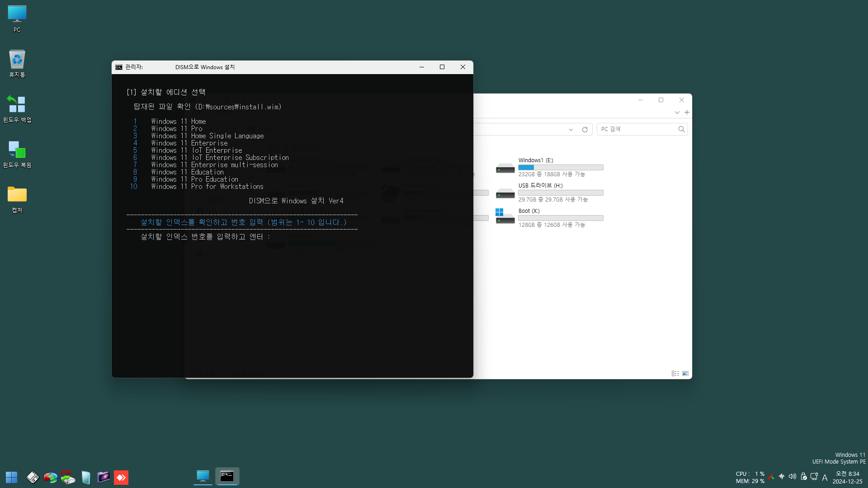This screenshot has height=488, width=868.
Task: Open the audio waveform tray icon
Action: [782, 477]
